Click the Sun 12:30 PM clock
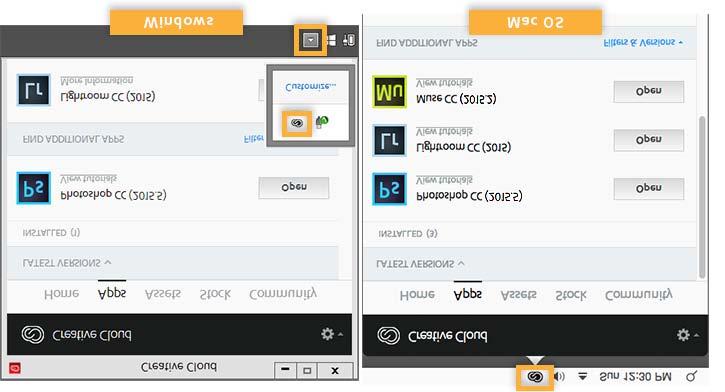The image size is (725, 392). pos(635,377)
